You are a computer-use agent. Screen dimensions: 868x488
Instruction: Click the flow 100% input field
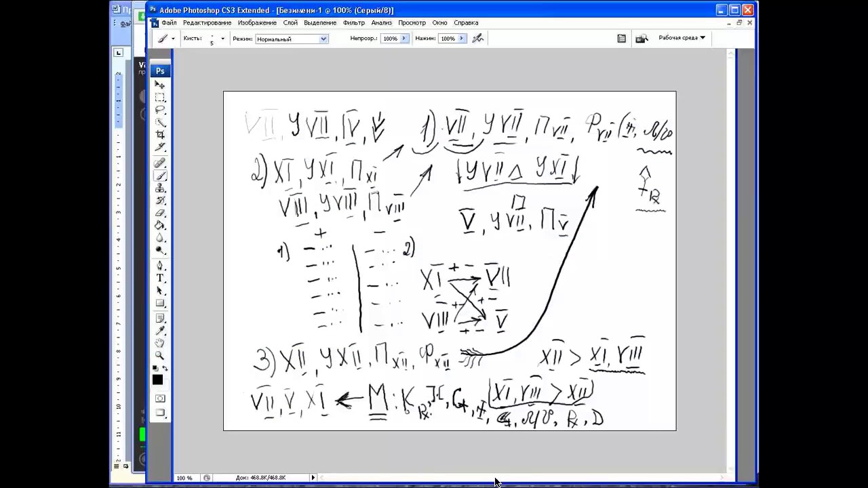(448, 39)
